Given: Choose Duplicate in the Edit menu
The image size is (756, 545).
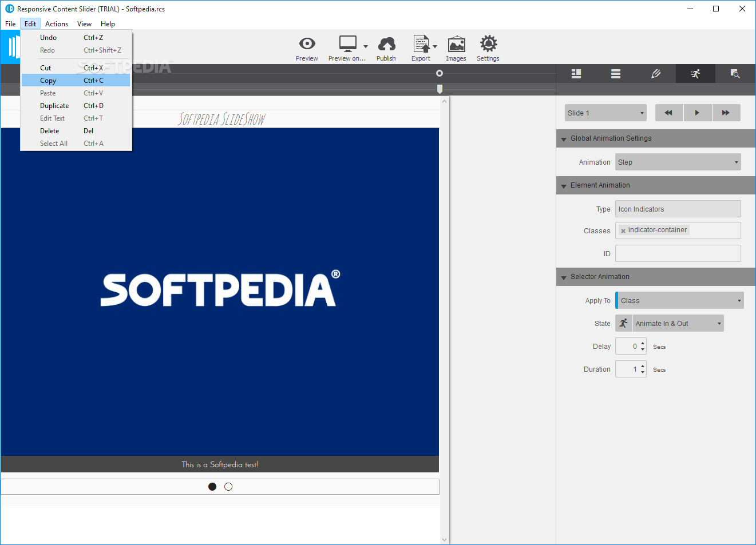Looking at the screenshot, I should pos(54,106).
